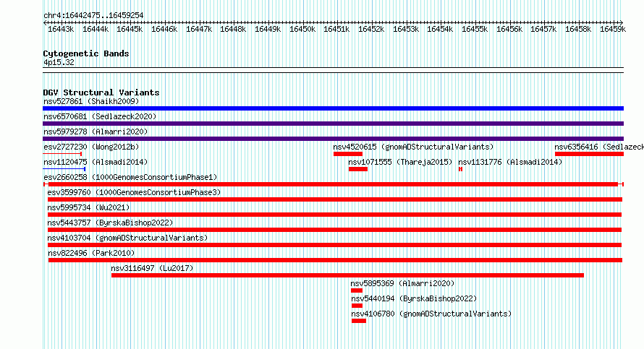Screen dimensions: 644x349
Task: Click the 16453k ruler position
Action: tap(406, 29)
